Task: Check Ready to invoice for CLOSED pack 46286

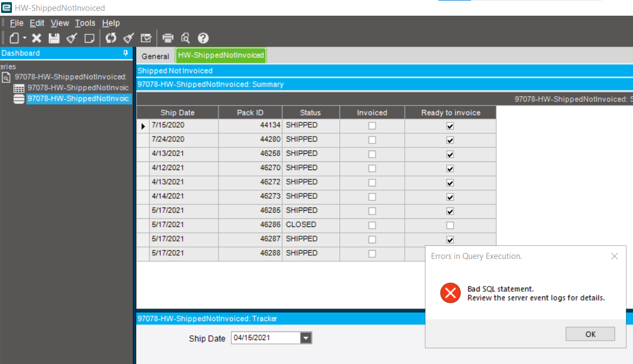Action: point(450,225)
